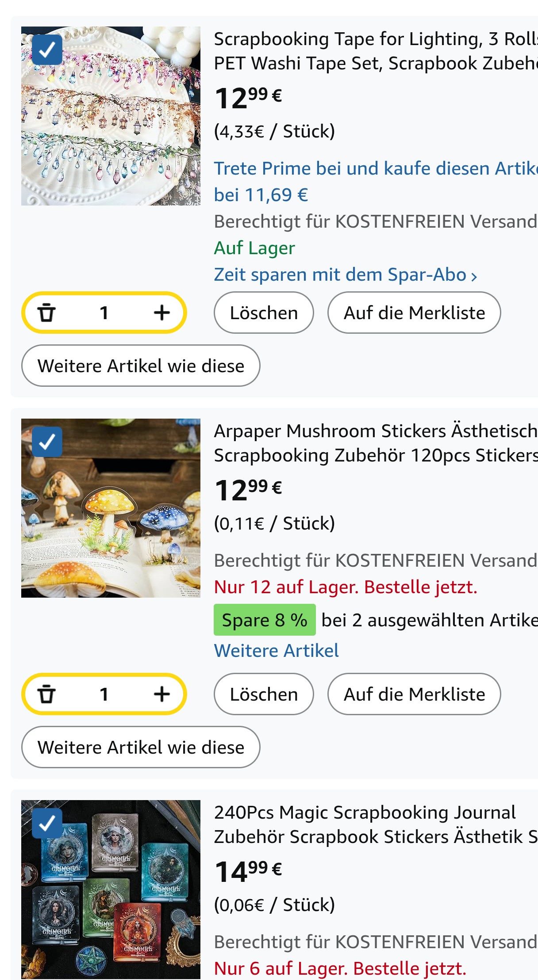The image size is (538, 980).
Task: Click trash icon for Mushroom Stickers quantity
Action: tap(46, 694)
